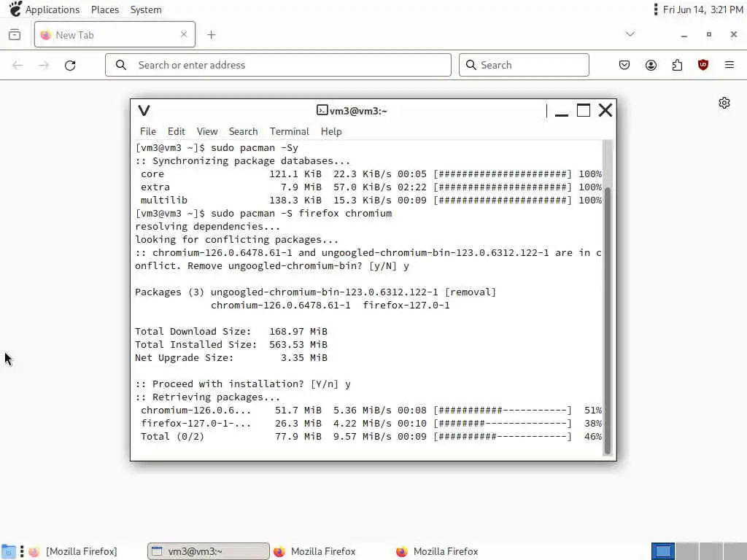Minimize the Firefox window
This screenshot has width=747, height=560.
(684, 35)
